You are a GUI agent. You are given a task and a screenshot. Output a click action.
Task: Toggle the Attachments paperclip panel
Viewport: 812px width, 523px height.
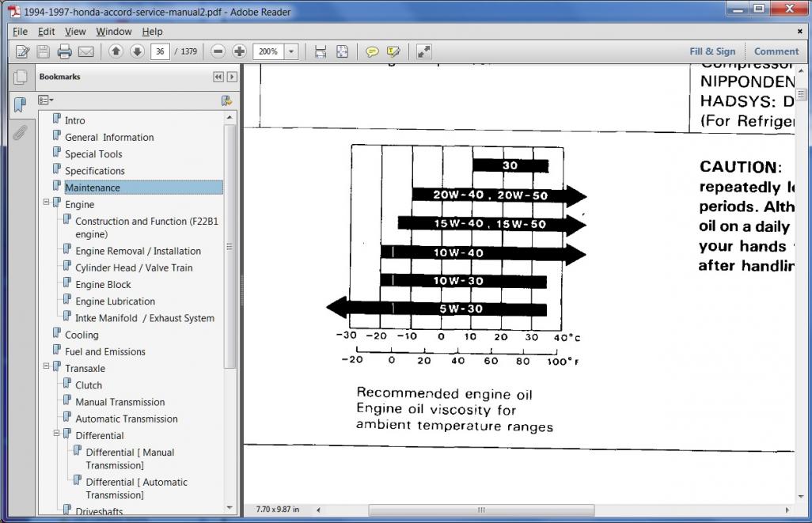click(20, 132)
